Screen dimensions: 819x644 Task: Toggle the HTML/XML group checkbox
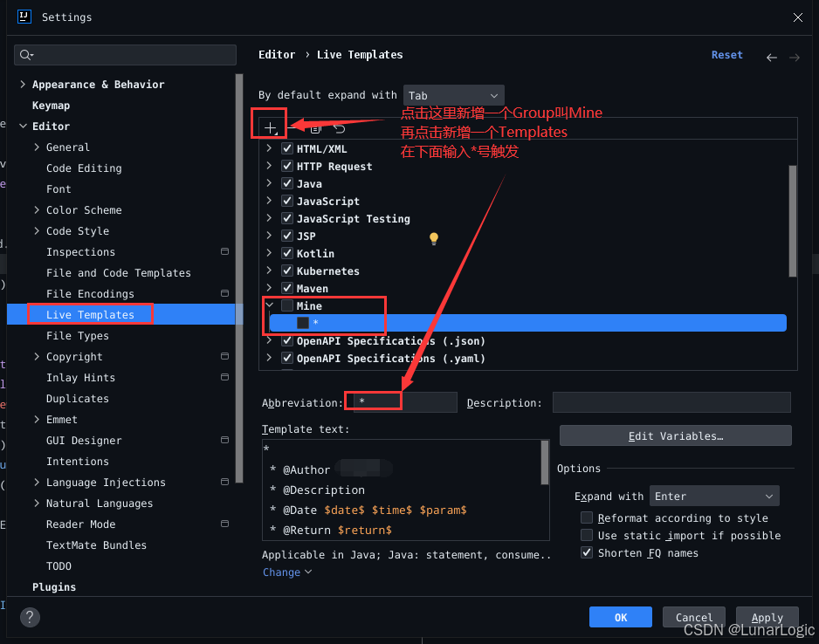coord(286,148)
